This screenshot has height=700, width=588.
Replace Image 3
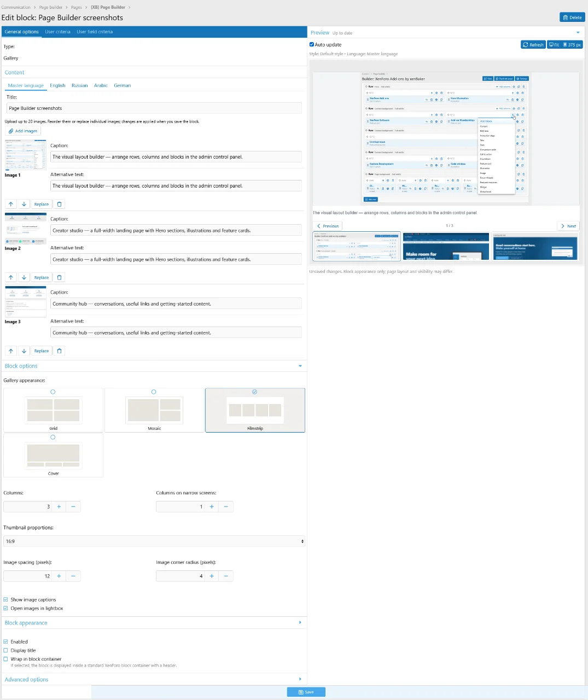42,351
